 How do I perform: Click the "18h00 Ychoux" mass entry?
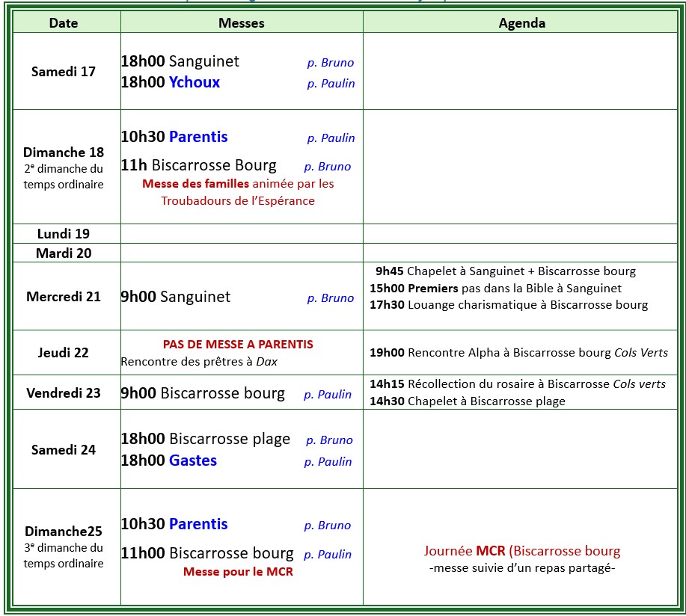(x=171, y=82)
